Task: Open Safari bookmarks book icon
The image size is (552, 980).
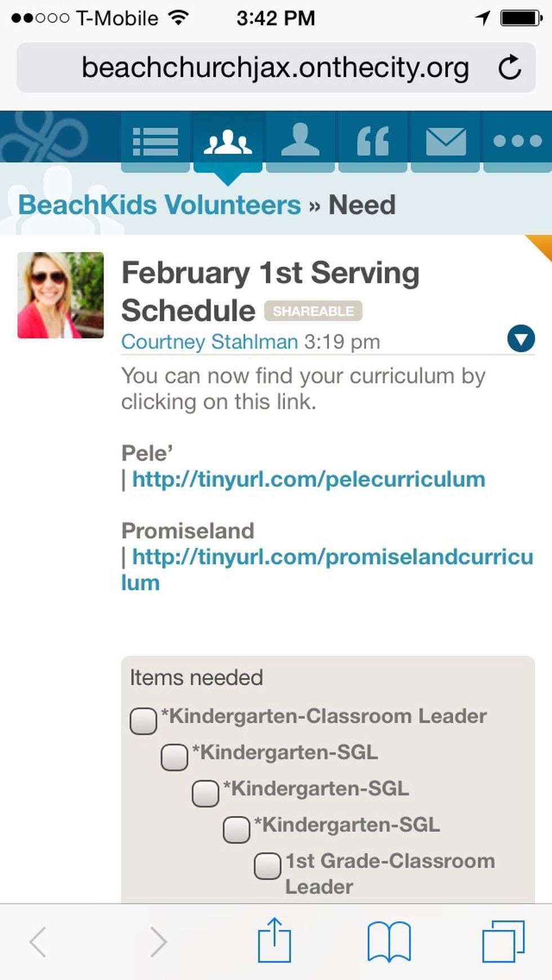Action: 389,941
